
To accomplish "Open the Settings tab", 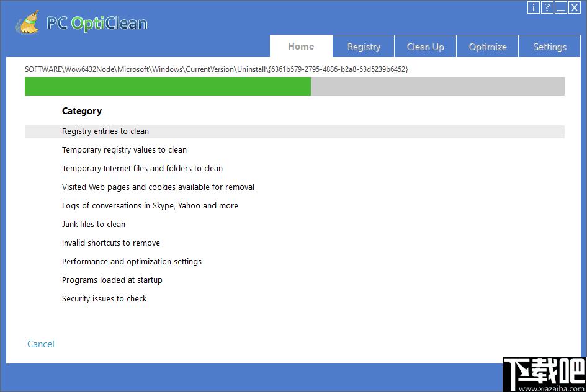I will [x=550, y=47].
